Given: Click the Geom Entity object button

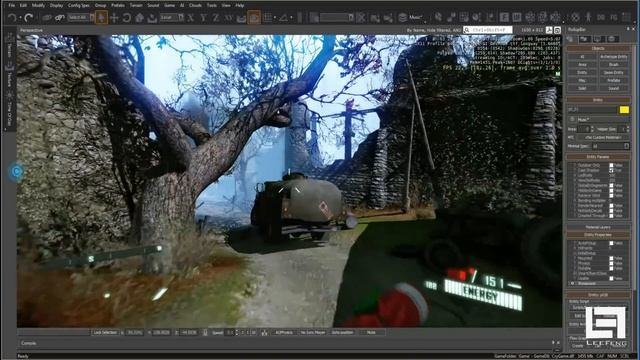Looking at the screenshot, I should tap(613, 72).
